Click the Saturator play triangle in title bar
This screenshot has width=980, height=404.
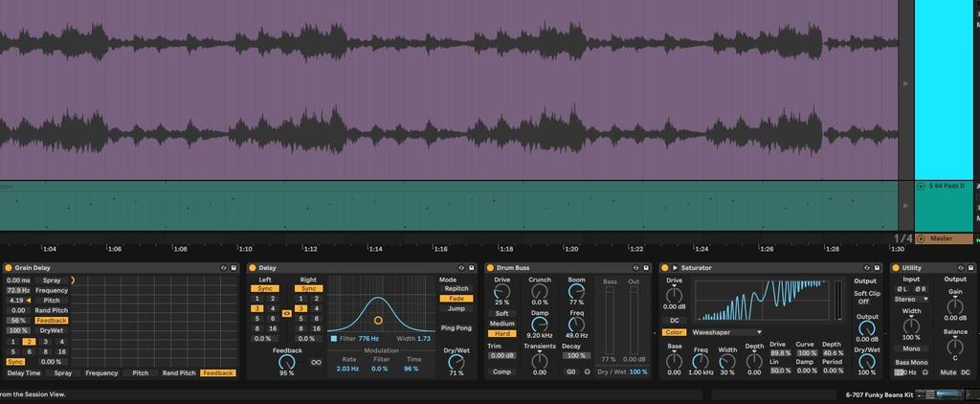(x=676, y=268)
